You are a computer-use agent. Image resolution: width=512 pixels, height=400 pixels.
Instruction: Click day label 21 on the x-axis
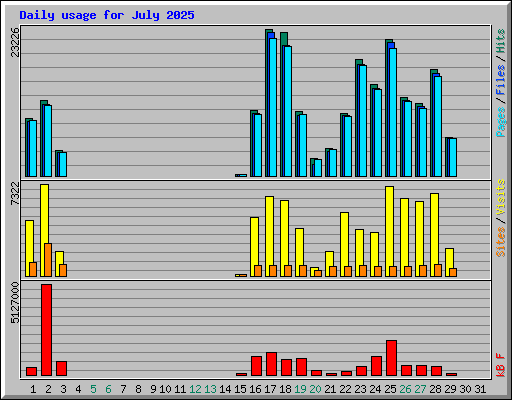tap(330, 389)
